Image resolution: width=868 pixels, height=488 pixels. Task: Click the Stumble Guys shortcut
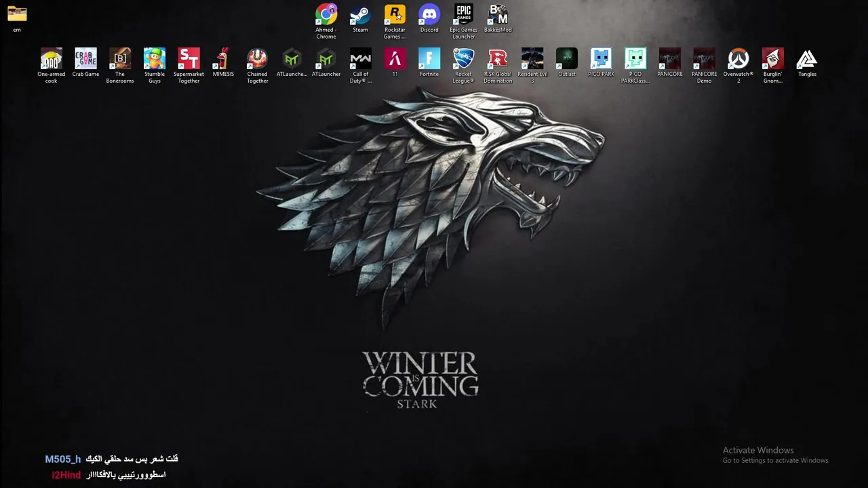(155, 58)
